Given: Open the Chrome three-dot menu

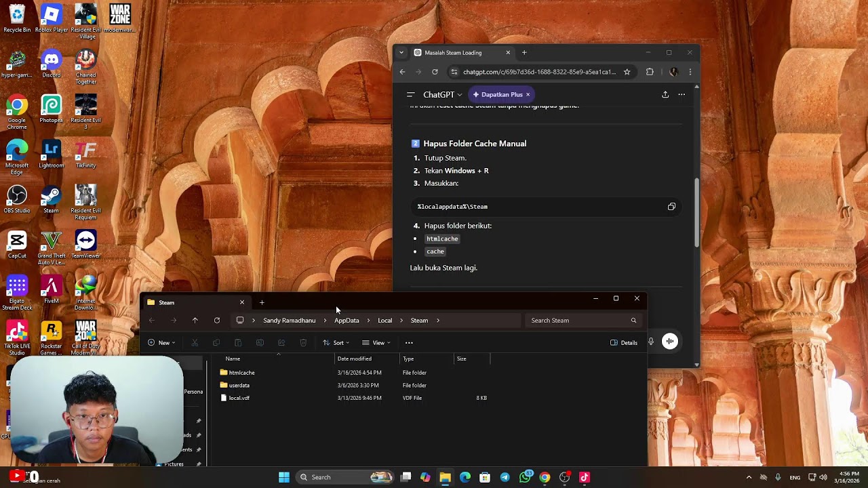Looking at the screenshot, I should tap(690, 72).
